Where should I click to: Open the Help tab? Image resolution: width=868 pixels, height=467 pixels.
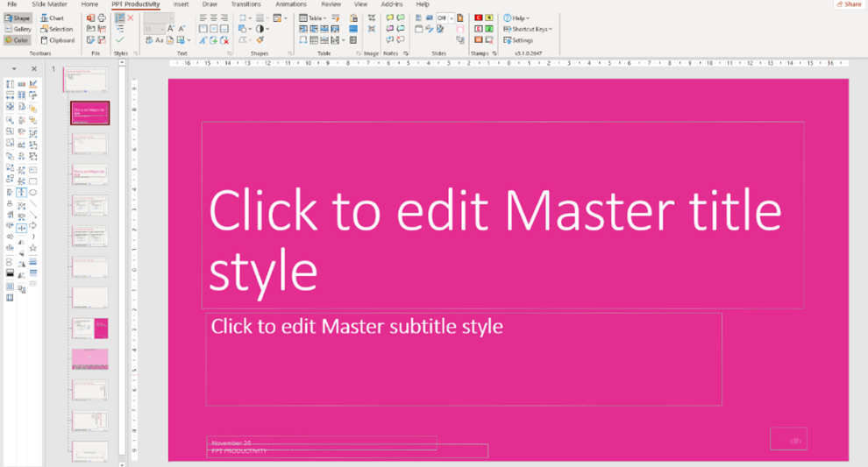423,4
